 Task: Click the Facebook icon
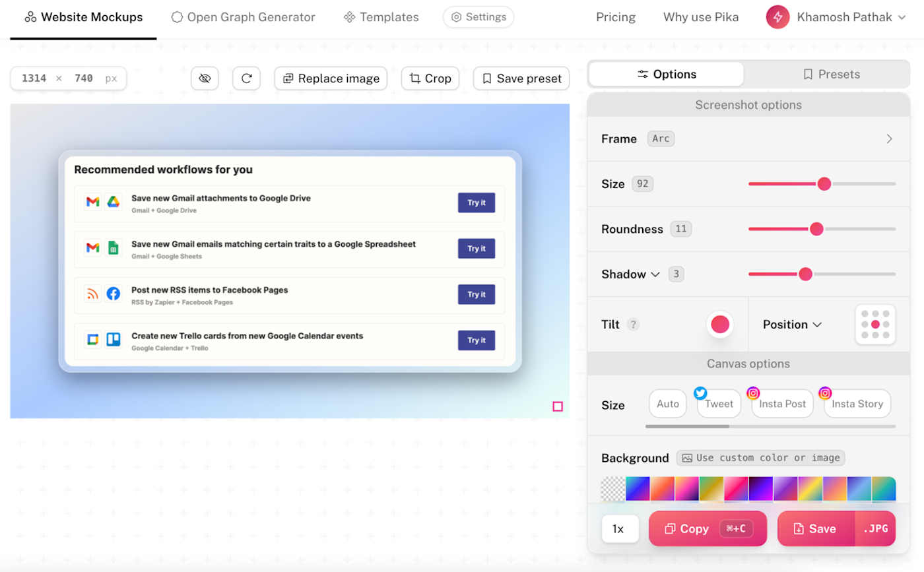click(113, 294)
